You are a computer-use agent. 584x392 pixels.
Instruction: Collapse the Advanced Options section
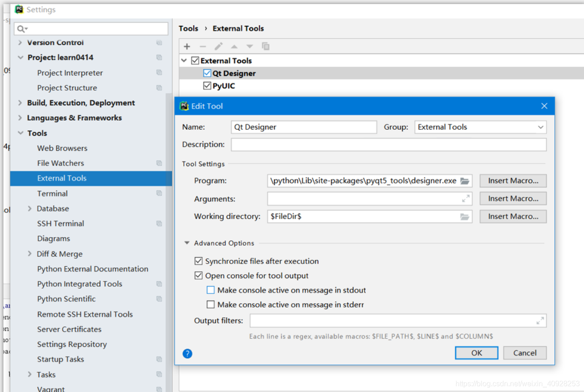tap(187, 243)
